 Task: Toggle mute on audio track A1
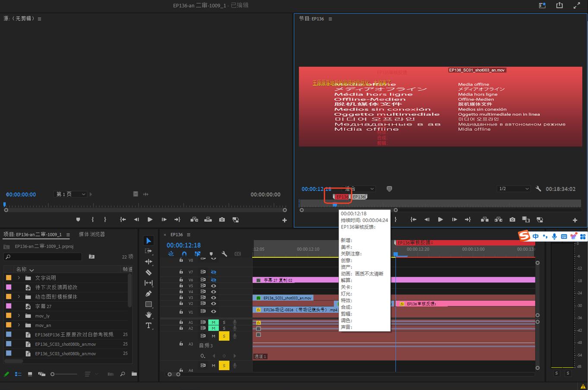[213, 322]
